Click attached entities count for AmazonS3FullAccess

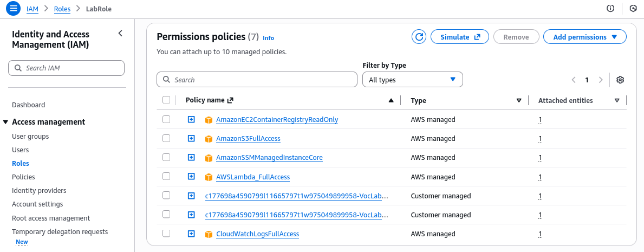540,139
